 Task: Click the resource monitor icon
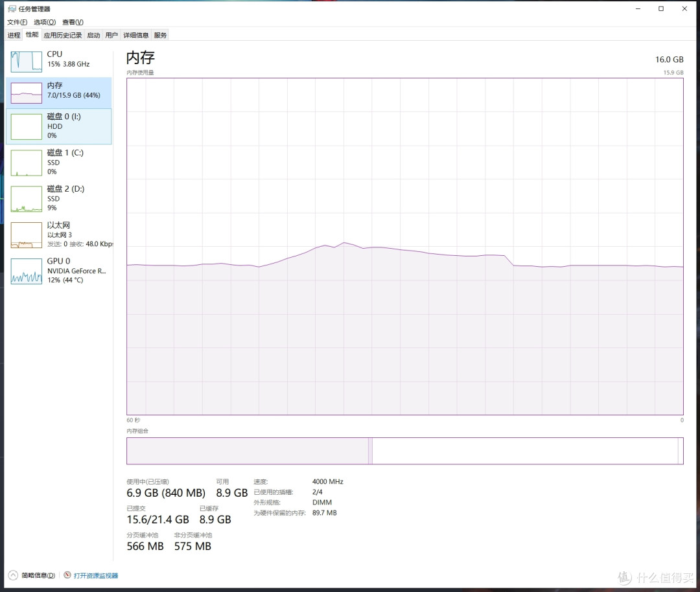(67, 575)
